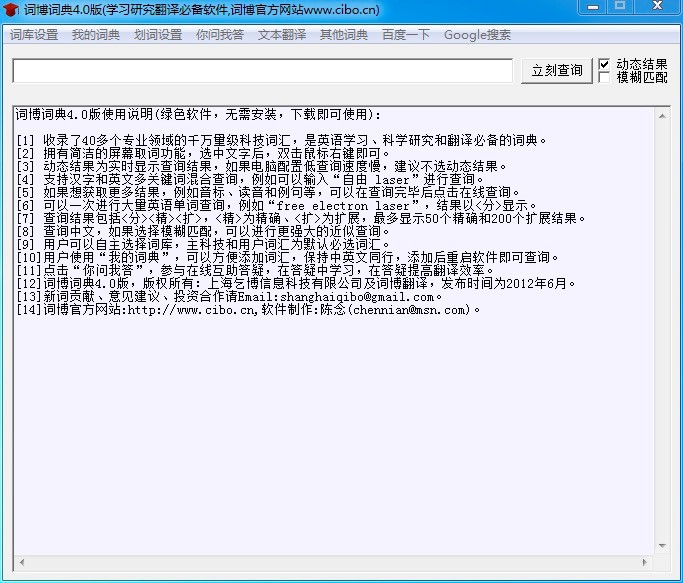683x583 pixels.
Task: Click the heading line 词博词典4.0版使用说明
Action: (x=198, y=115)
